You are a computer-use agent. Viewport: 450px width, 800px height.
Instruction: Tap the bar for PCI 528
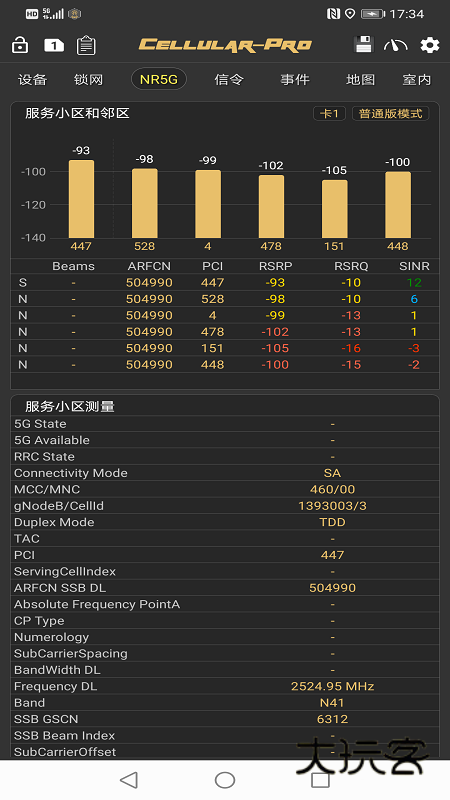point(145,203)
